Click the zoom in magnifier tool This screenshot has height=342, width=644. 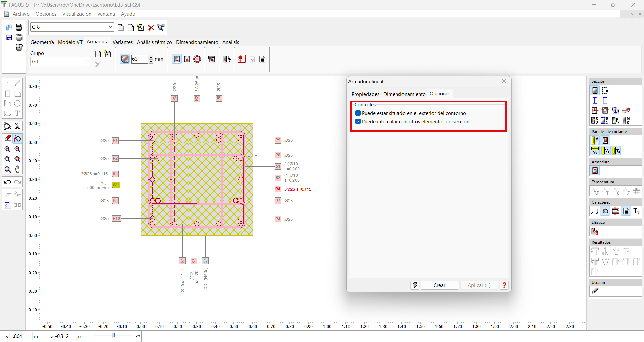tap(7, 149)
